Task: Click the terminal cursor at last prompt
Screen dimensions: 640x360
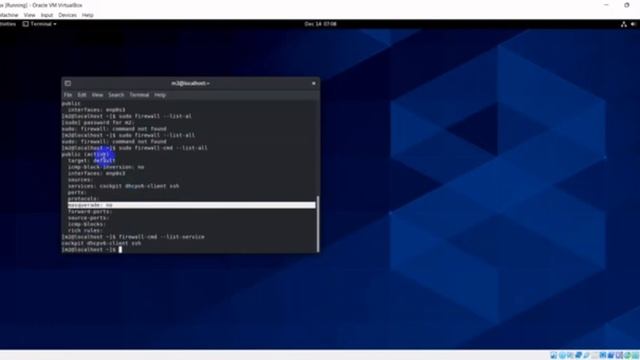Action: pos(120,249)
